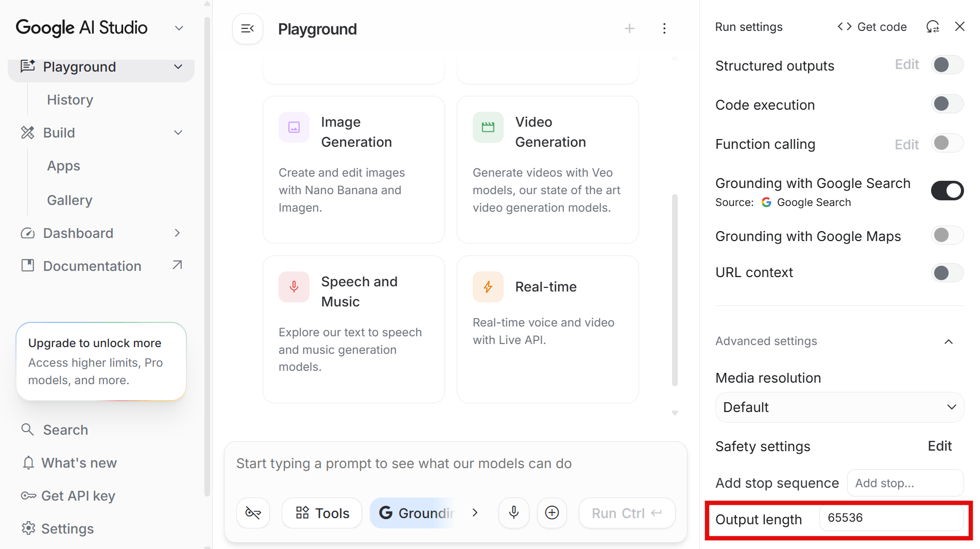The image size is (980, 549).
Task: Start a new chat with plus icon
Action: pyautogui.click(x=629, y=29)
